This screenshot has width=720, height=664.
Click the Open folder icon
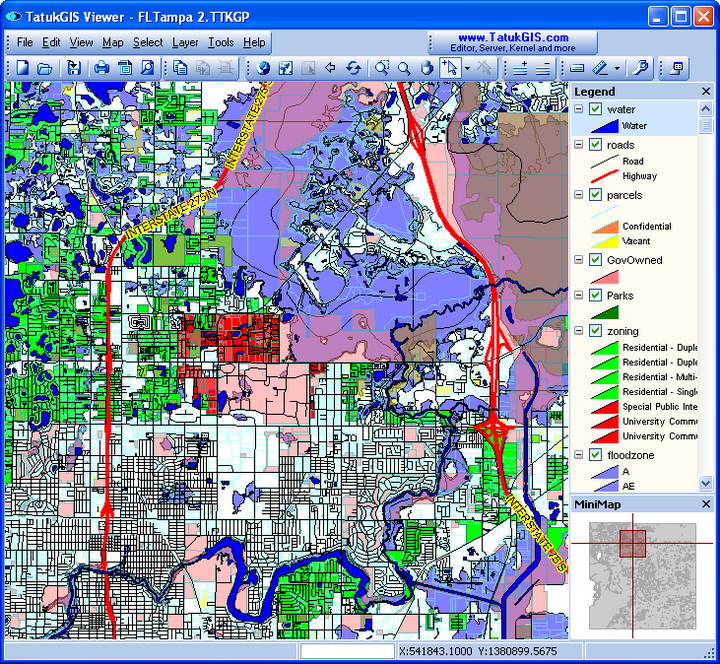pyautogui.click(x=45, y=68)
